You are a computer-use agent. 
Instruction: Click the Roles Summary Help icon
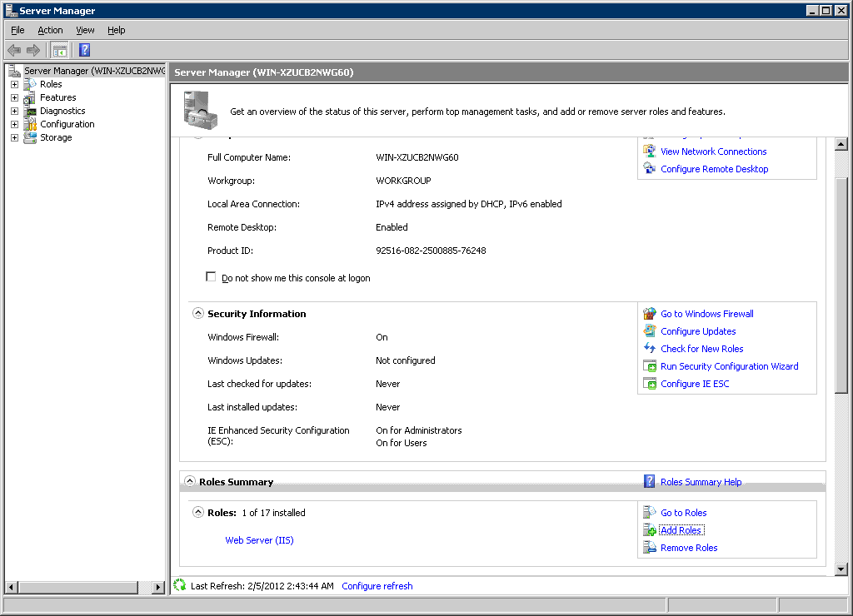coord(649,482)
